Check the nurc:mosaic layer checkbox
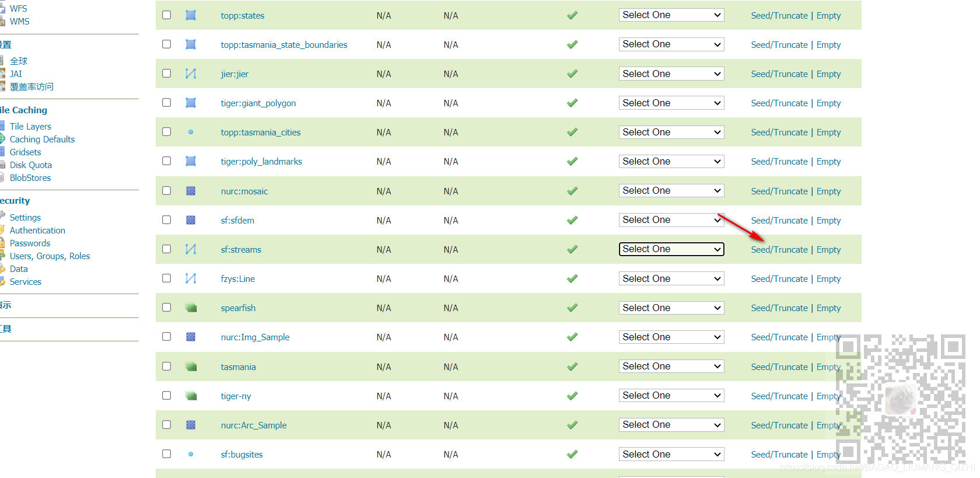The image size is (980, 478). (x=167, y=190)
